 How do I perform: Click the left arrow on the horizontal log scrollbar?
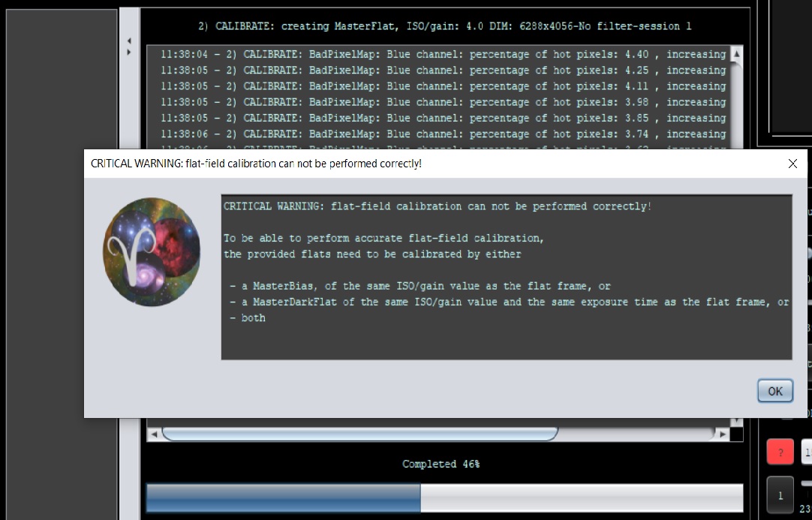(x=154, y=434)
